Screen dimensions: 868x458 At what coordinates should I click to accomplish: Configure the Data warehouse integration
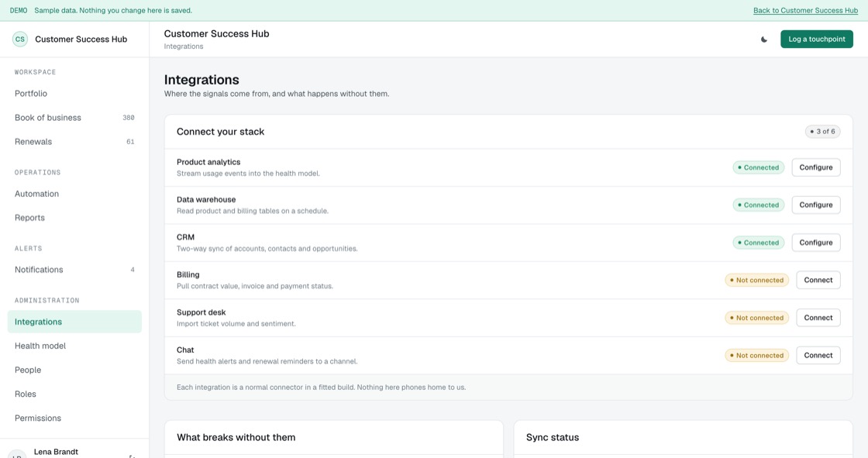(816, 205)
